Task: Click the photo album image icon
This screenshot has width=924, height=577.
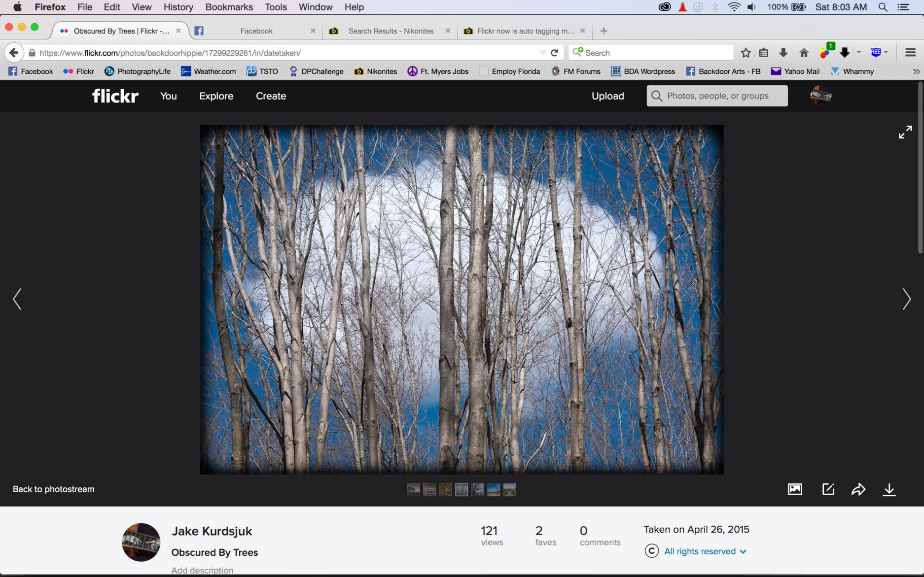Action: coord(795,489)
